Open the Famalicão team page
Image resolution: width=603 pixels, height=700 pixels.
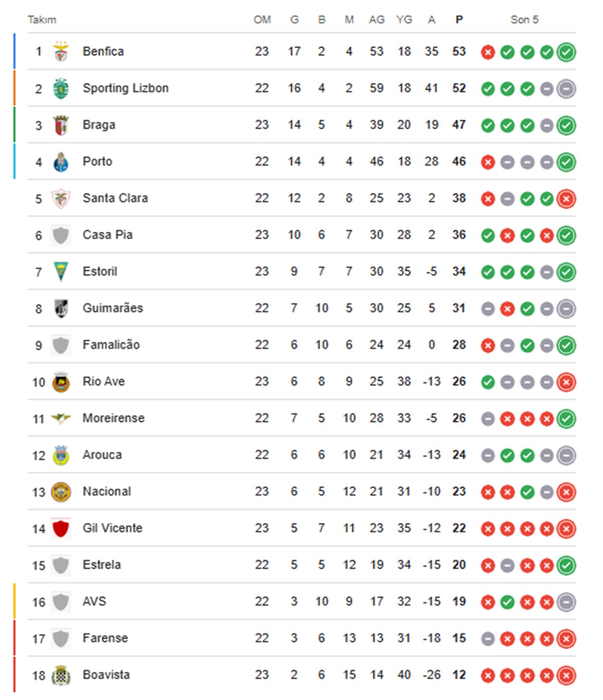coord(111,344)
